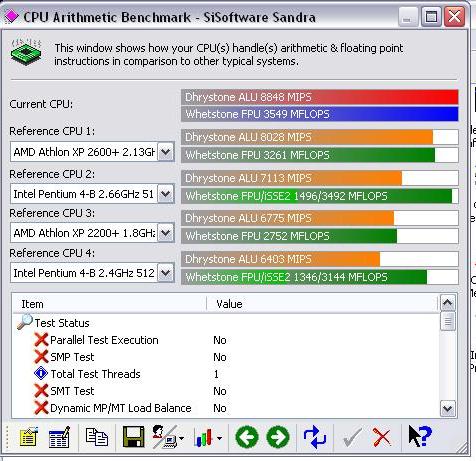This screenshot has width=476, height=461.
Task: Click the Whetstone FPU/iSSE2 1346/3144 MFLOPS bar
Action: (x=320, y=277)
